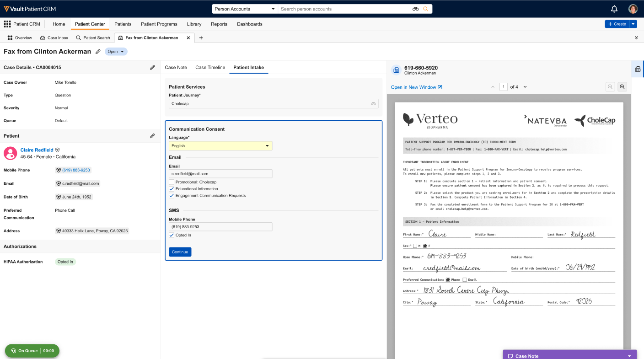Enable the Promotional: Cholecap checkbox
Screen dimensions: 644x359
172,182
